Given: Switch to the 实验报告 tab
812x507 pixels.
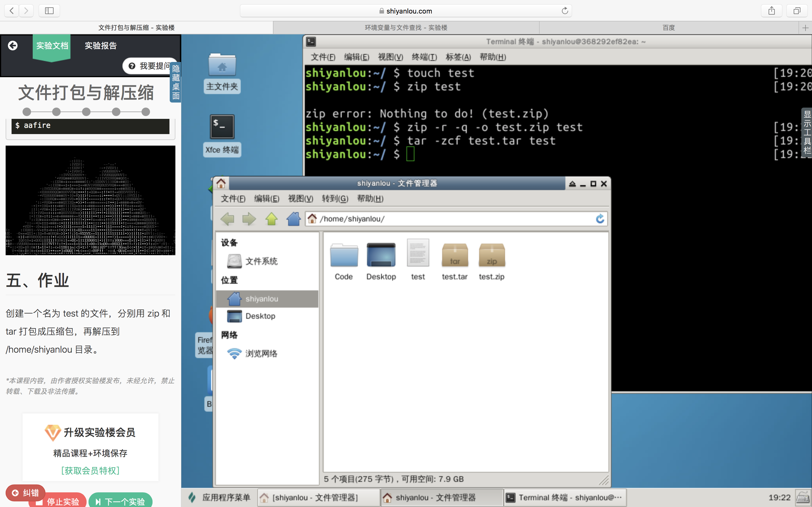Looking at the screenshot, I should pos(100,46).
